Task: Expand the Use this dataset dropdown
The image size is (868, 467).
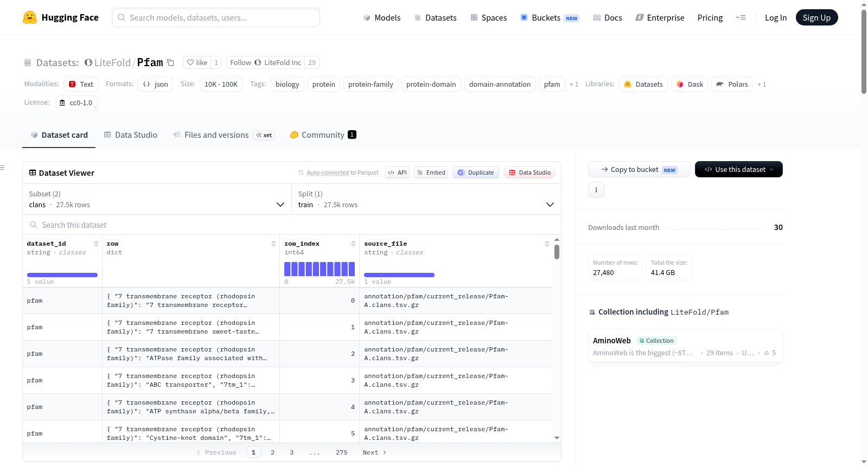Action: pos(739,169)
